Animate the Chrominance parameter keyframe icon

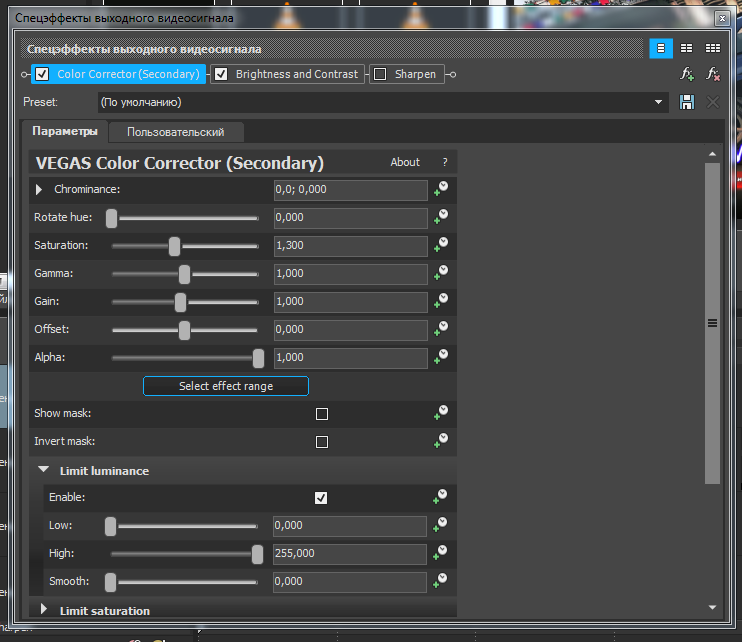pos(441,189)
